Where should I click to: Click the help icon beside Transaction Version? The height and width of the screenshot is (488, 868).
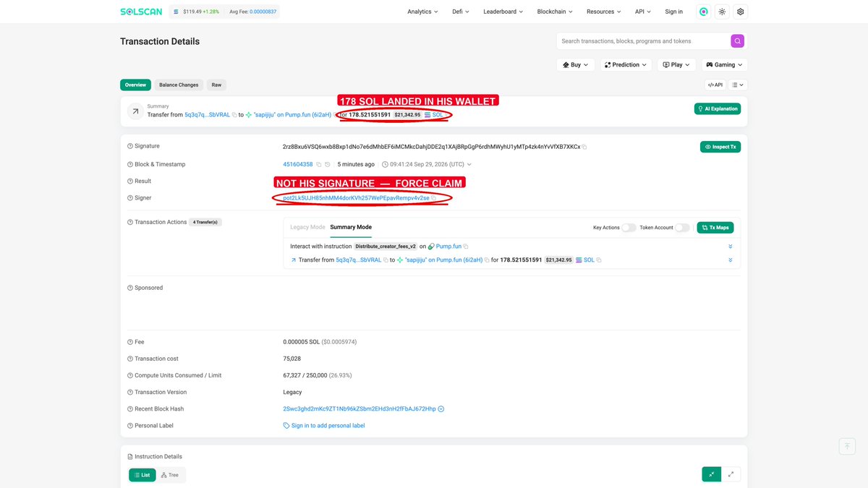[x=130, y=392]
